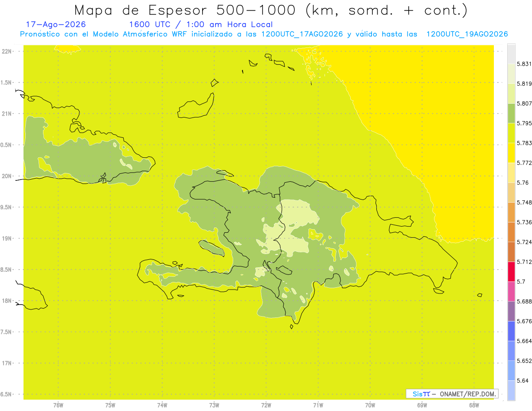
Task: Click the legend value '5.64'
Action: [523, 380]
